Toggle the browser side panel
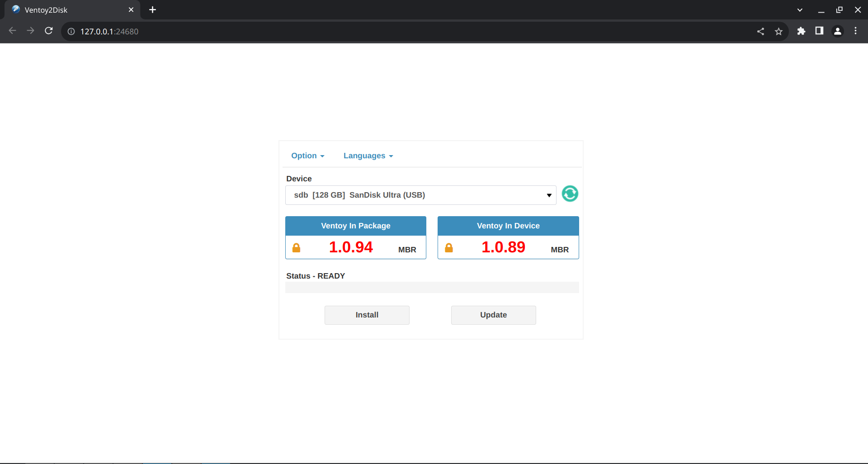This screenshot has height=464, width=868. pyautogui.click(x=819, y=31)
